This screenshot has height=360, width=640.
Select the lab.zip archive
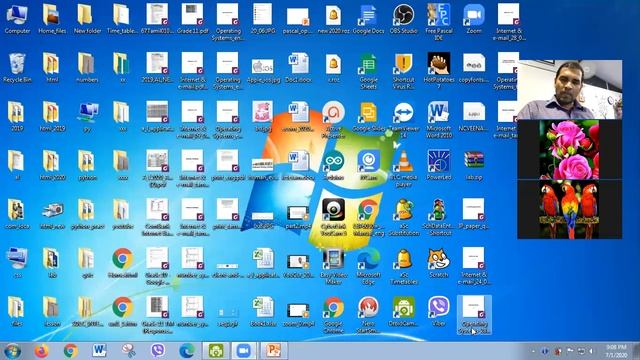click(474, 165)
